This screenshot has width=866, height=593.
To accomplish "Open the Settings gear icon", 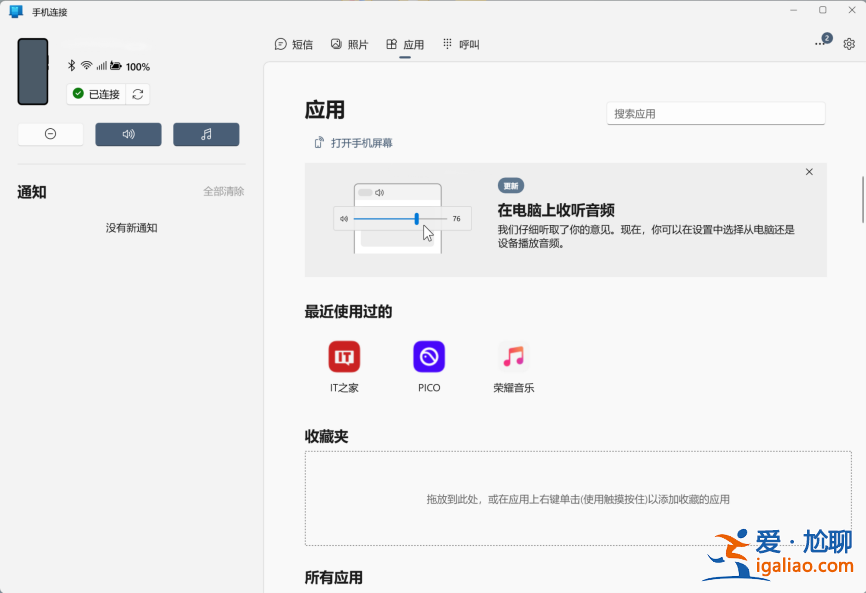I will [849, 44].
